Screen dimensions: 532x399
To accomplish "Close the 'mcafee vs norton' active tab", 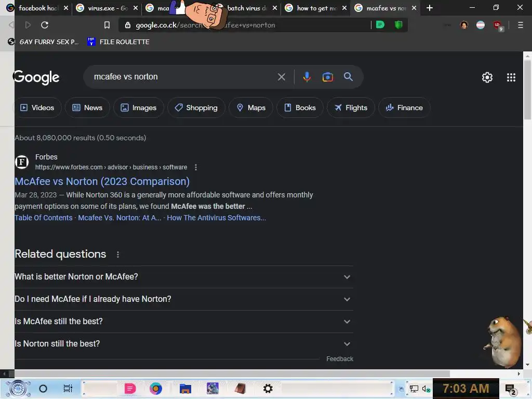I will coord(414,8).
